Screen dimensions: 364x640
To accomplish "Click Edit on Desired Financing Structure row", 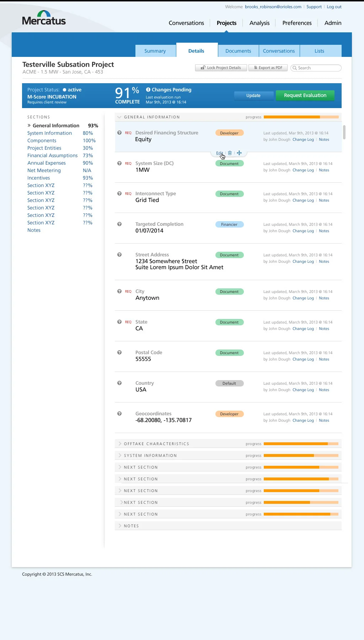I will pos(219,153).
